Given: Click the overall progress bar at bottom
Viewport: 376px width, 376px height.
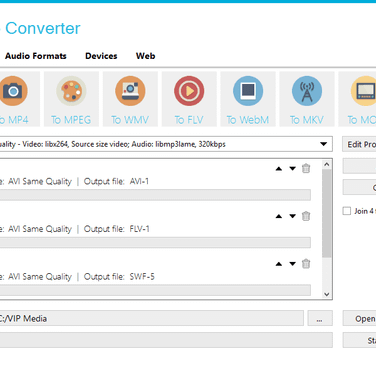Looking at the screenshot, I should tap(166, 340).
